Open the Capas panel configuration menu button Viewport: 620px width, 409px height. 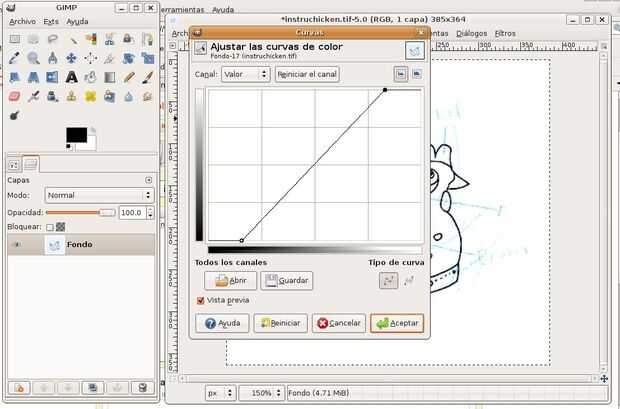click(x=149, y=180)
